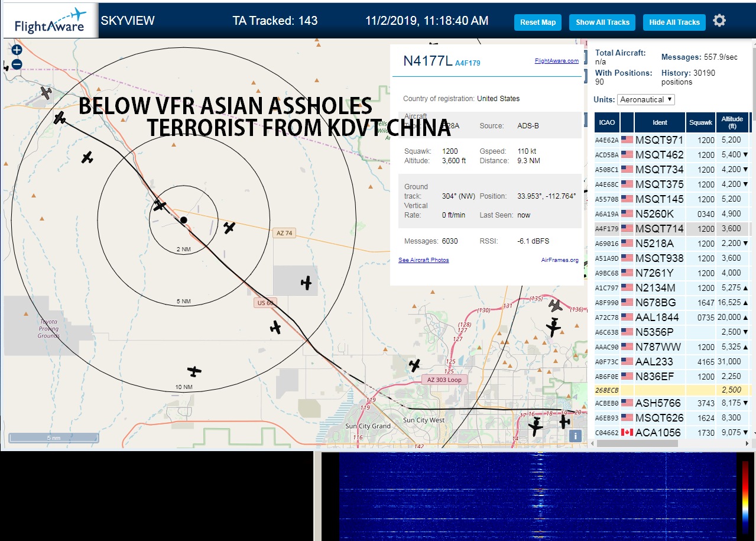Select the N5218A aircraft row
The height and width of the screenshot is (541, 756).
672,244
